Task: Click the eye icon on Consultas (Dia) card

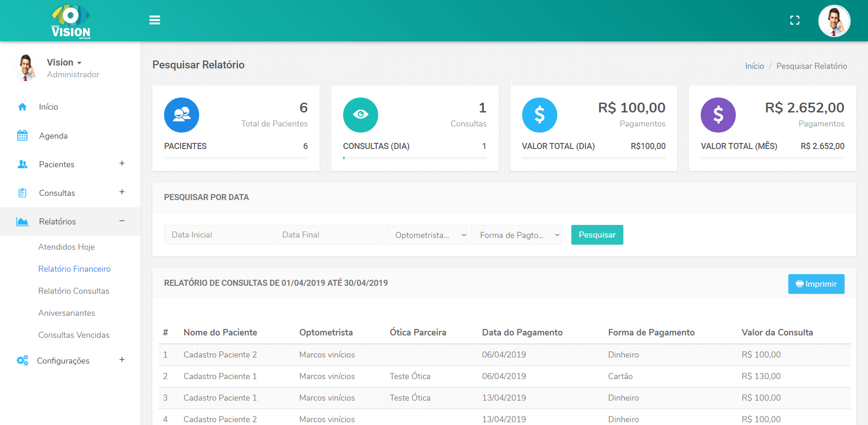Action: [x=360, y=115]
